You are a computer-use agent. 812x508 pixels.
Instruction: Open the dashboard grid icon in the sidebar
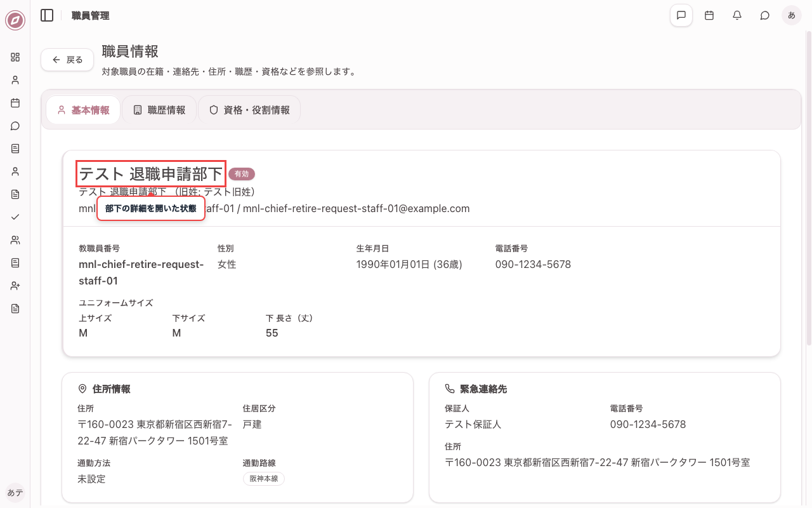coord(15,57)
